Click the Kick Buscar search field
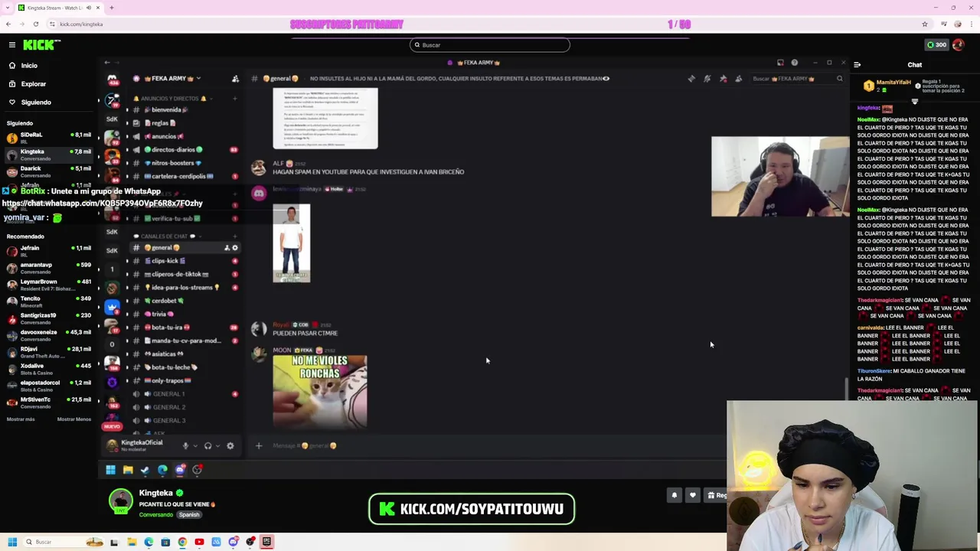 click(490, 45)
